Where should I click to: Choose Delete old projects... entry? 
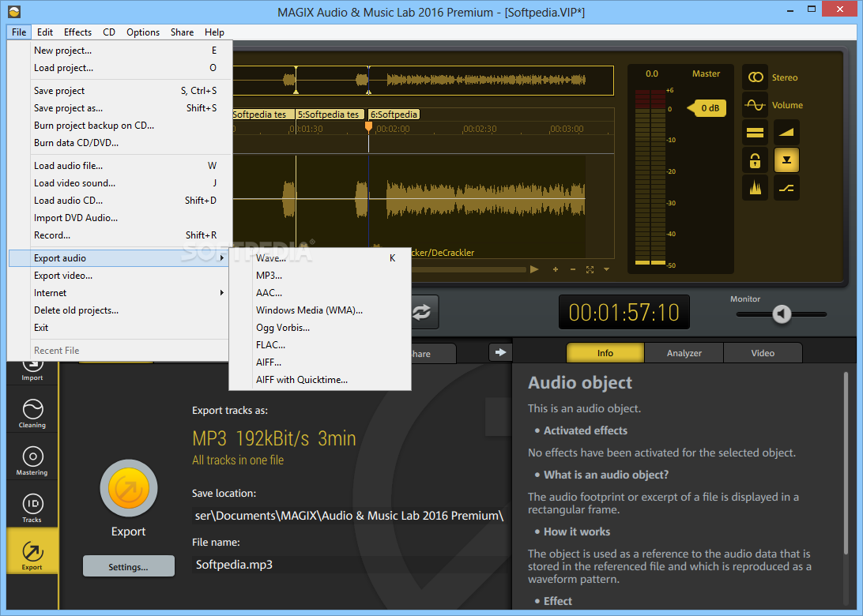[x=119, y=310]
